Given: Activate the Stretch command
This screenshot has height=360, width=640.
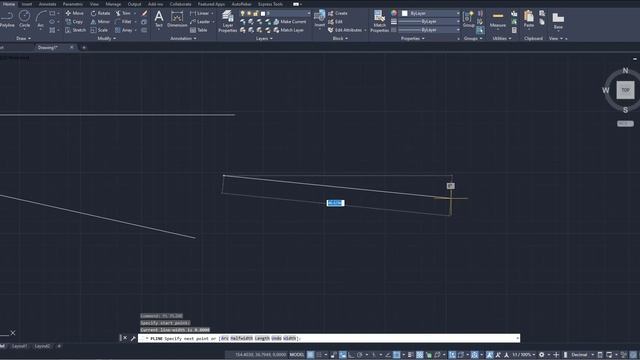Looking at the screenshot, I should [x=76, y=30].
